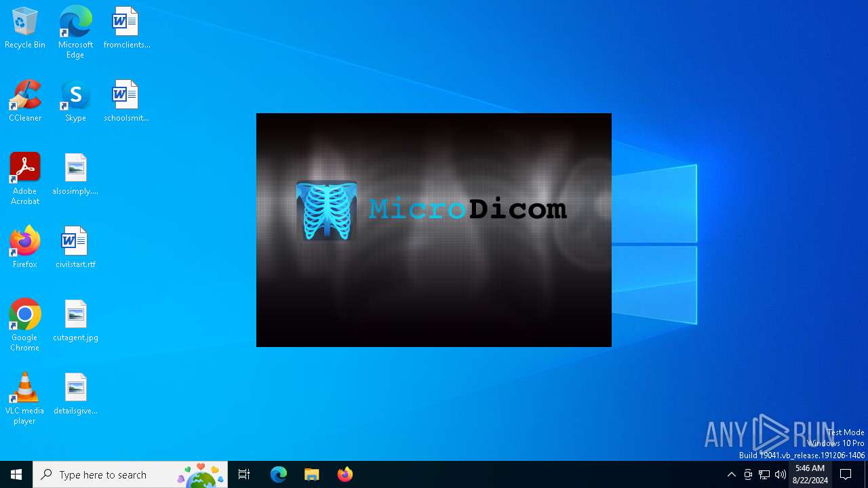Open the Action Center notifications icon

coord(846,474)
